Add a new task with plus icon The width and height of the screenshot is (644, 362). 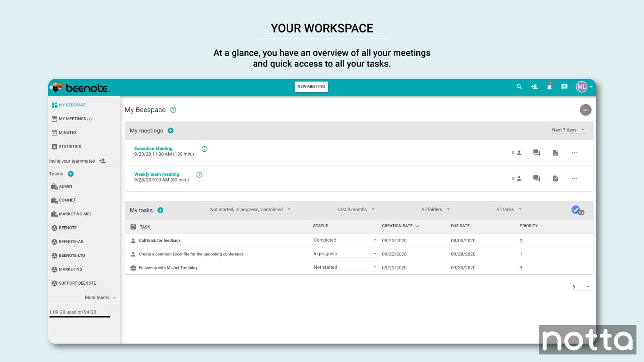coord(160,210)
